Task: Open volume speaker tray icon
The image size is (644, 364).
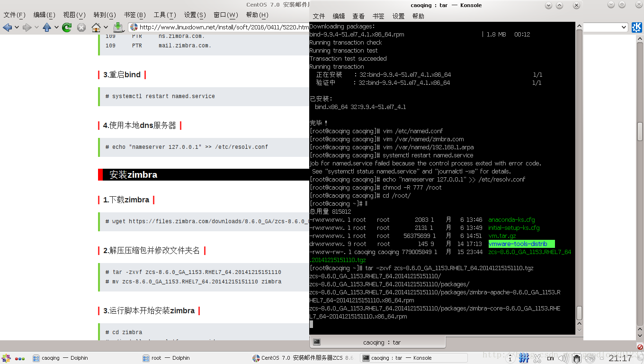Action: pos(563,358)
